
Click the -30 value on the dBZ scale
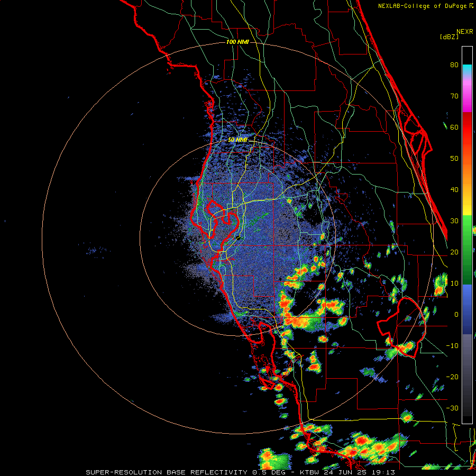click(x=452, y=408)
